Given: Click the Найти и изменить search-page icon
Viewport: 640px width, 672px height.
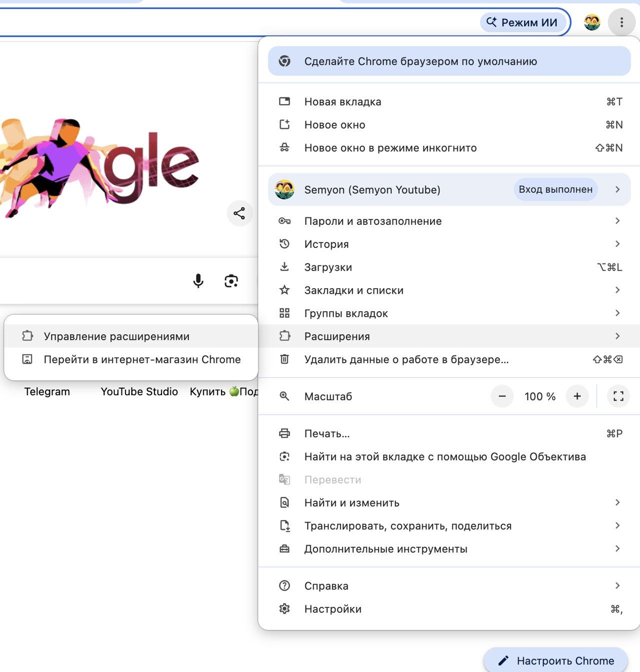Looking at the screenshot, I should [284, 503].
